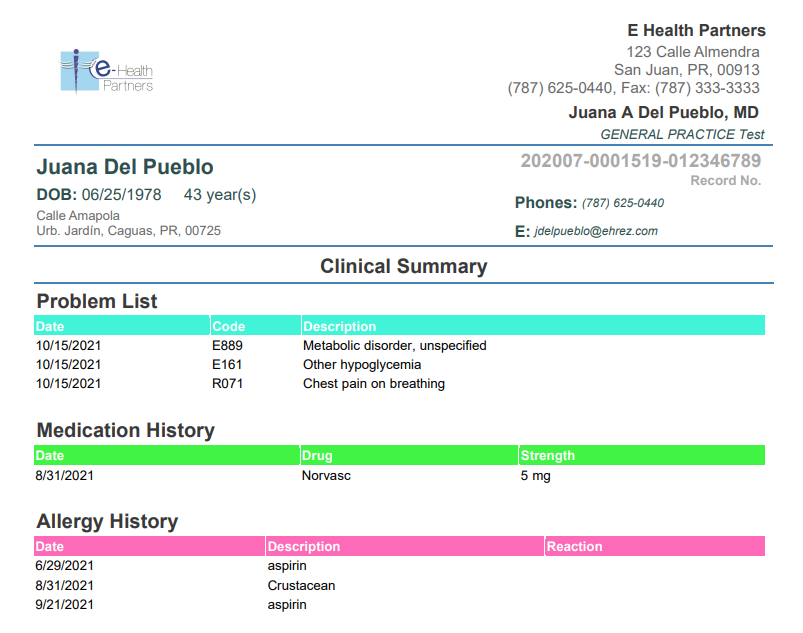Click Medication History 'Date' column header
The image size is (803, 633).
coord(166,455)
